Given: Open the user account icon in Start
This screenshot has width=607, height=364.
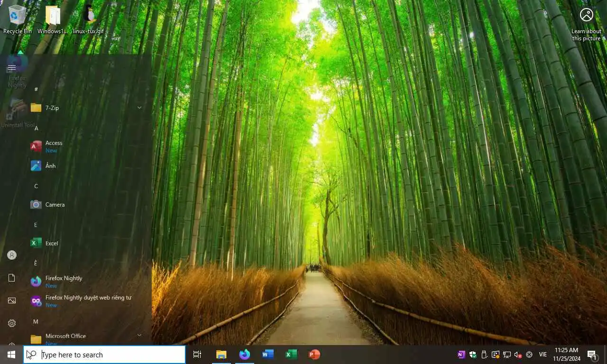Looking at the screenshot, I should (x=12, y=255).
